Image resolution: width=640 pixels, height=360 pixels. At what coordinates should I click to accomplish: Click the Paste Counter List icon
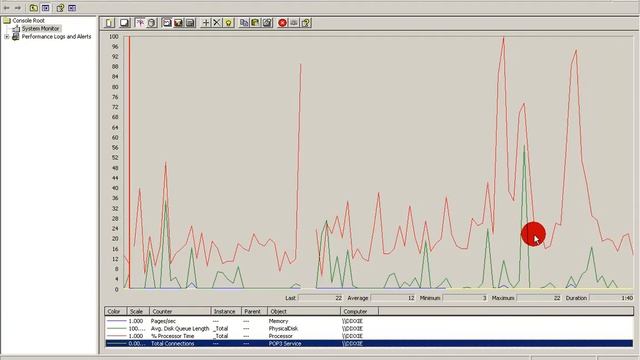[x=256, y=23]
